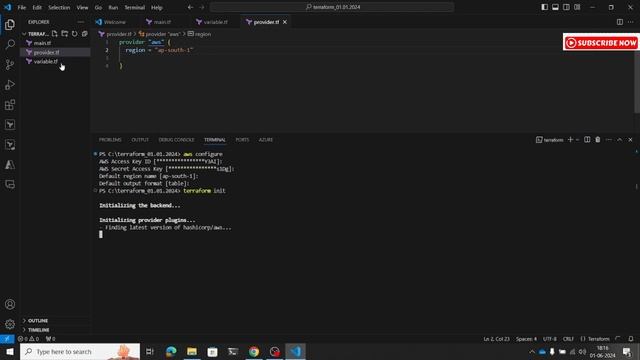Switch to the variable.tf editor tab
Image resolution: width=640 pixels, height=360 pixels.
(216, 22)
